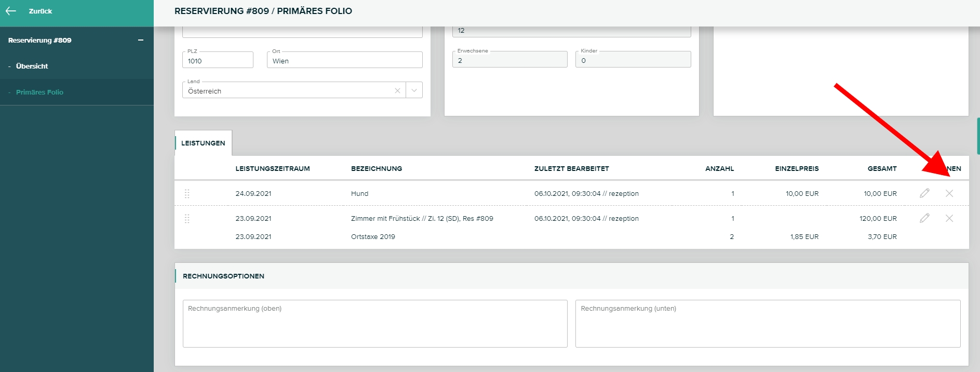This screenshot has height=372, width=980.
Task: Collapse the Reservierung #809 sidebar section
Action: 140,40
